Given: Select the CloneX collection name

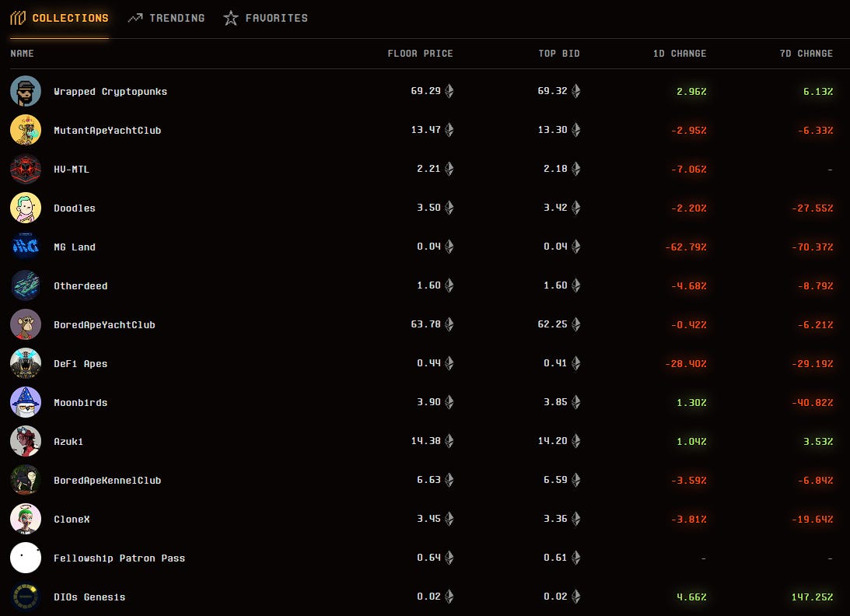Looking at the screenshot, I should click(72, 519).
